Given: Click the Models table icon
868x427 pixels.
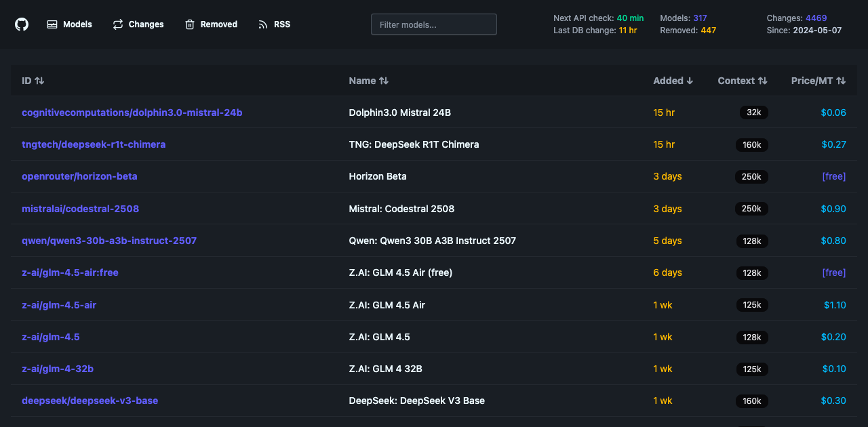Looking at the screenshot, I should coord(52,24).
